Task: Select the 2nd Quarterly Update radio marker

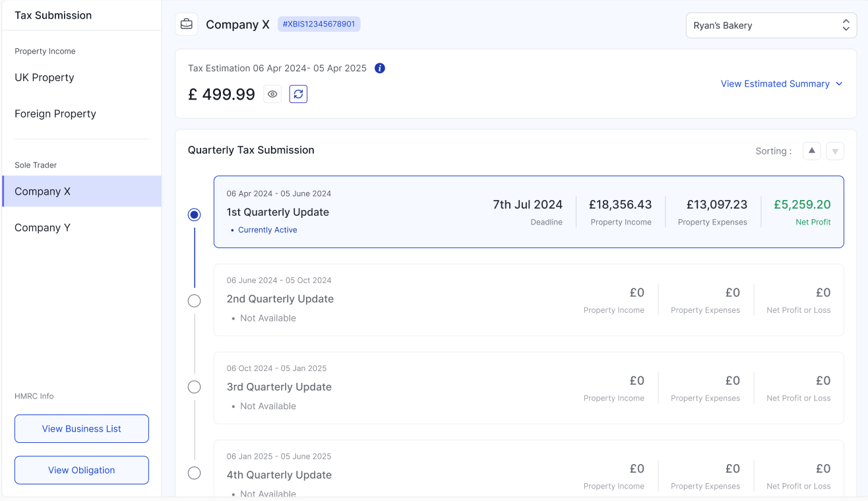Action: click(x=195, y=301)
